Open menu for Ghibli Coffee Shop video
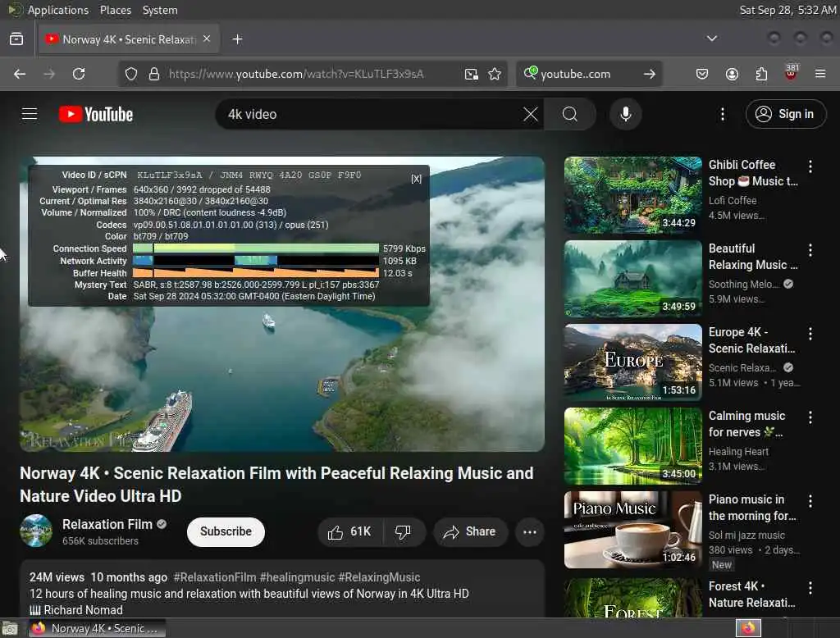The width and height of the screenshot is (840, 638). 810,166
